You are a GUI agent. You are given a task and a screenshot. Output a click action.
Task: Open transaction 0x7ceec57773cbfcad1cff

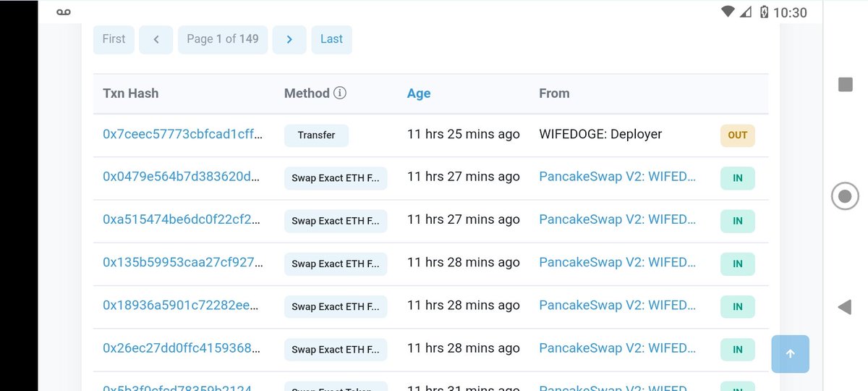coord(182,135)
